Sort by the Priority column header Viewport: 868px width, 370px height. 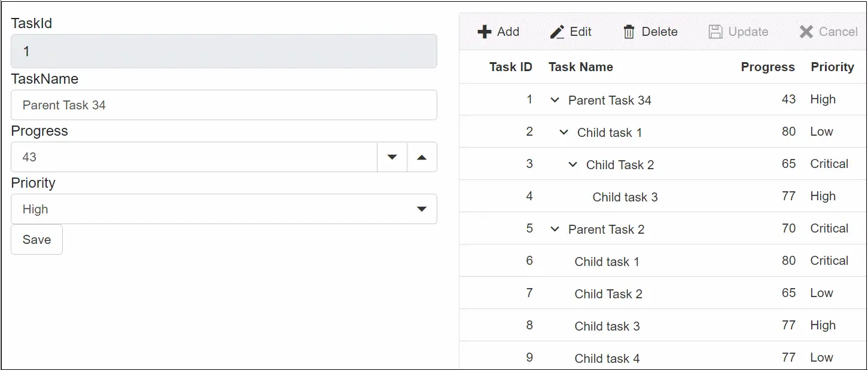coord(832,67)
